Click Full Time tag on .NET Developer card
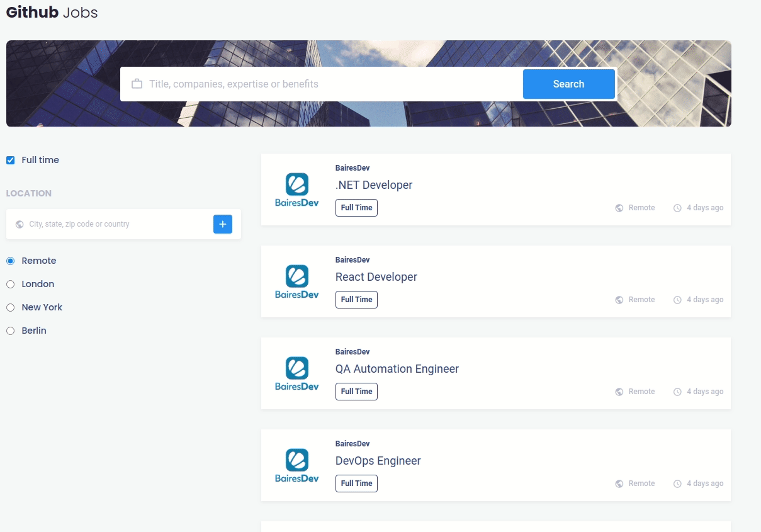This screenshot has width=761, height=532. (x=356, y=208)
